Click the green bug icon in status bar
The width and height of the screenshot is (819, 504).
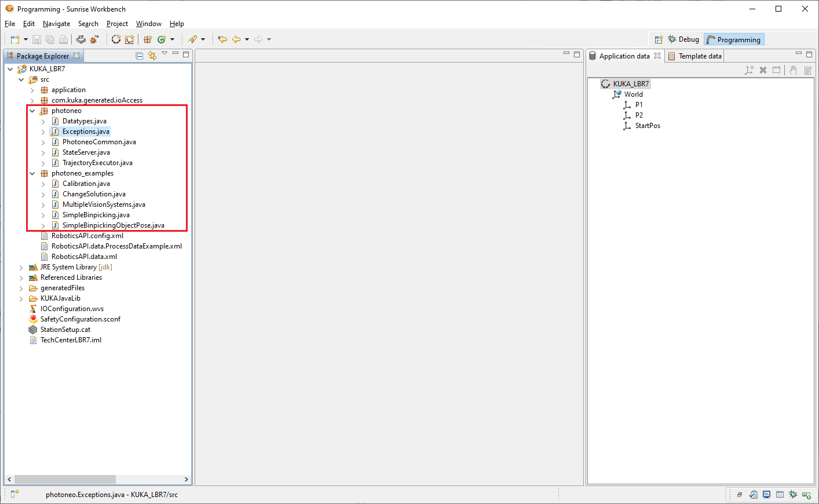tap(793, 495)
